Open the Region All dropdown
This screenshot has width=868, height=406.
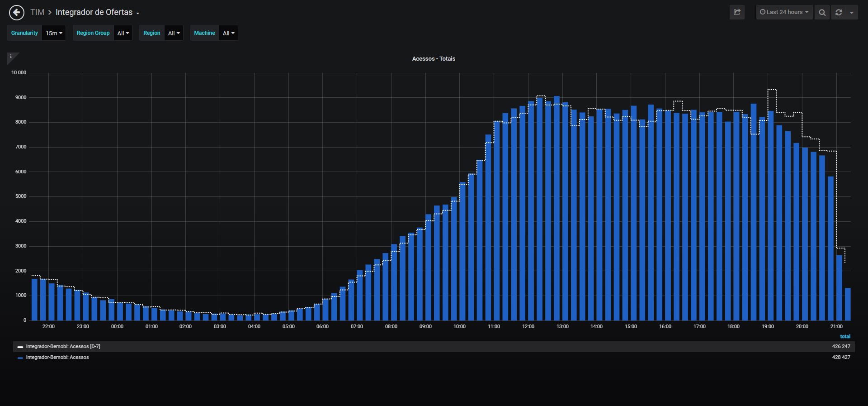(174, 33)
